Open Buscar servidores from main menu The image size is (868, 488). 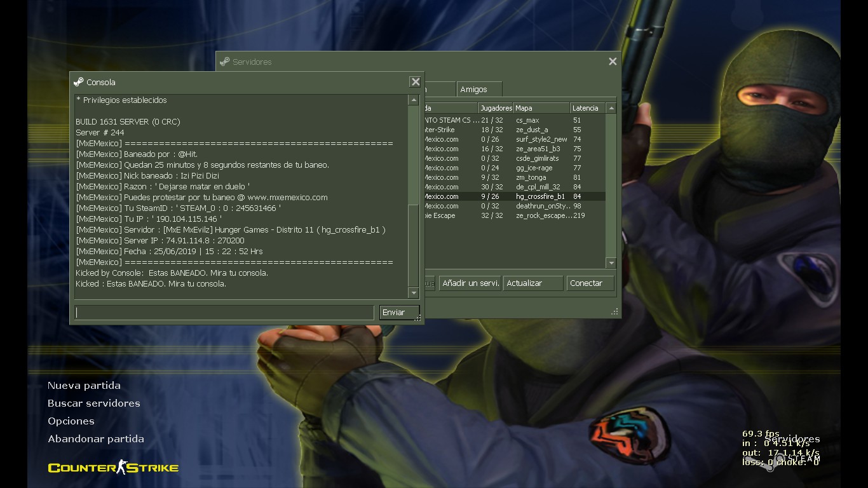94,403
